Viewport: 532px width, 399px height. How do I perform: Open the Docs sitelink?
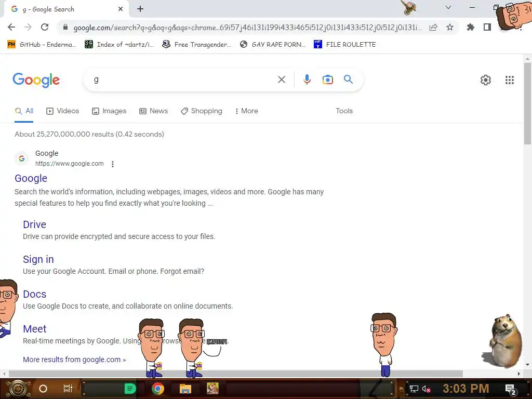tap(35, 294)
